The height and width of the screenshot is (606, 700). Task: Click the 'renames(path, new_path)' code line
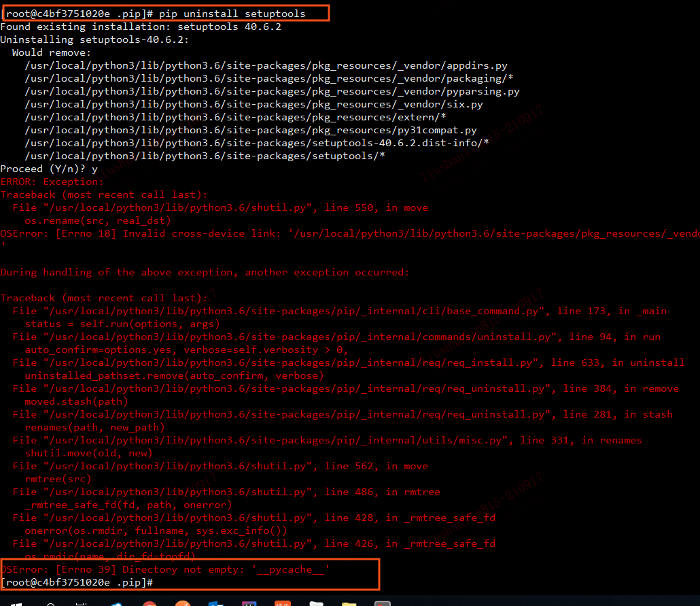(94, 428)
